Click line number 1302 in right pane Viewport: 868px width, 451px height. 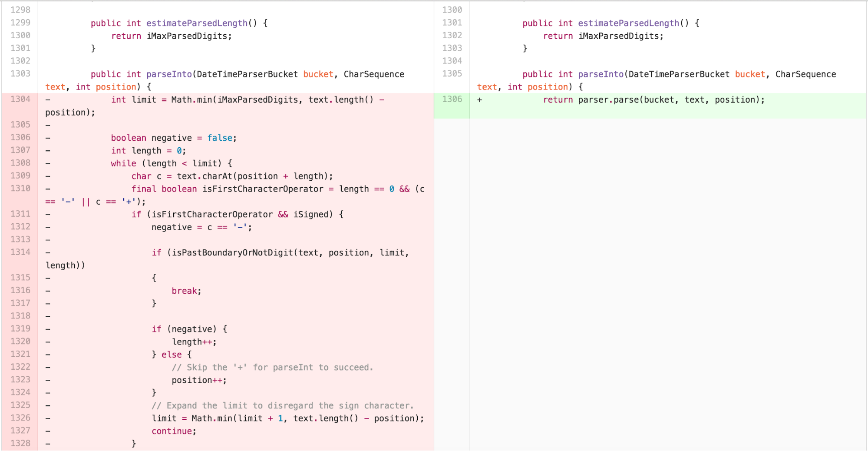click(452, 35)
